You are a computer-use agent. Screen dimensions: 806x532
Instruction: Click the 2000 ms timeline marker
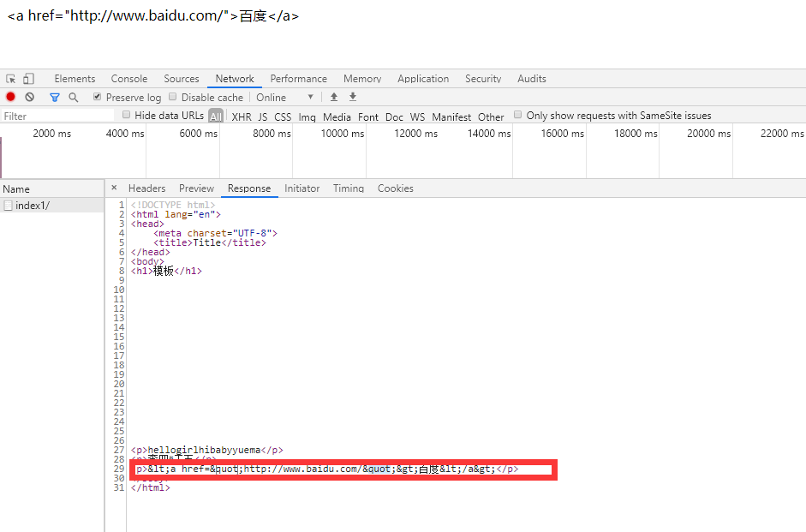tap(52, 133)
